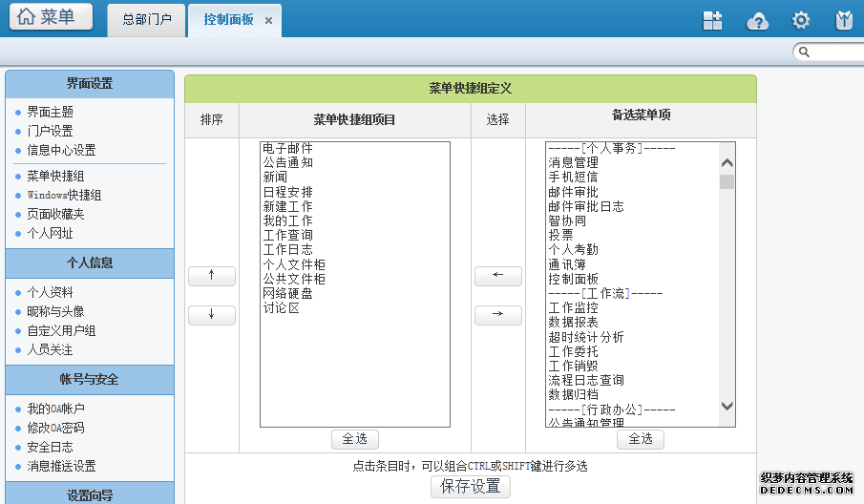Open 我的OA帐户 in sidebar
Viewport: 864px width, 504px height.
coord(56,409)
